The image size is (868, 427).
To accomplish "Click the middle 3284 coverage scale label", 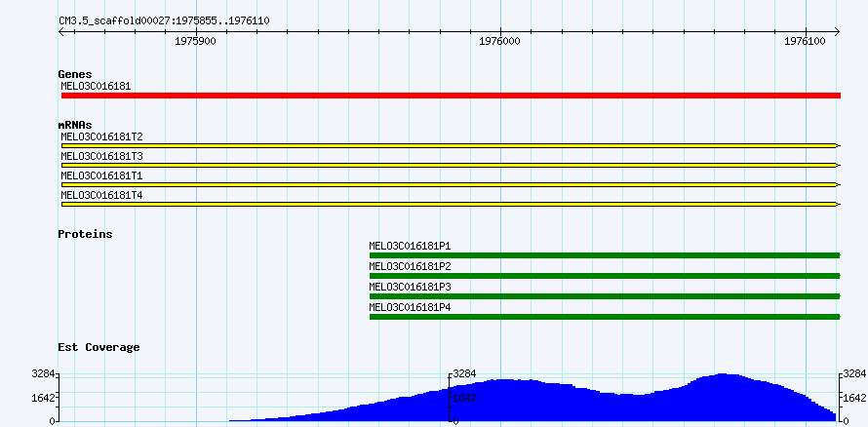I will (464, 373).
